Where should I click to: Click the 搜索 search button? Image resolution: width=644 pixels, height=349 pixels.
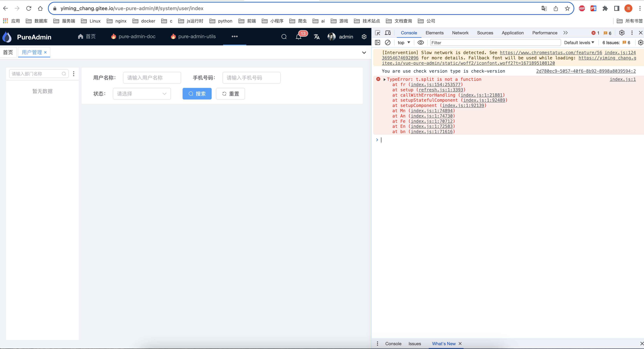[197, 94]
